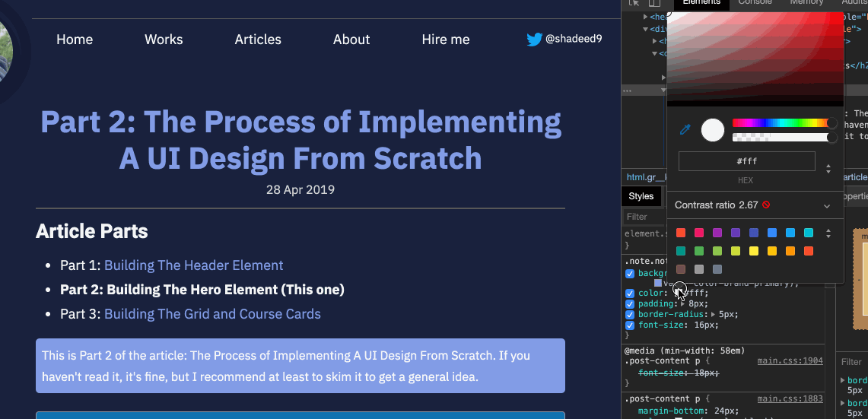Image resolution: width=868 pixels, height=419 pixels.
Task: Open the Building The Header Element link
Action: tap(193, 265)
